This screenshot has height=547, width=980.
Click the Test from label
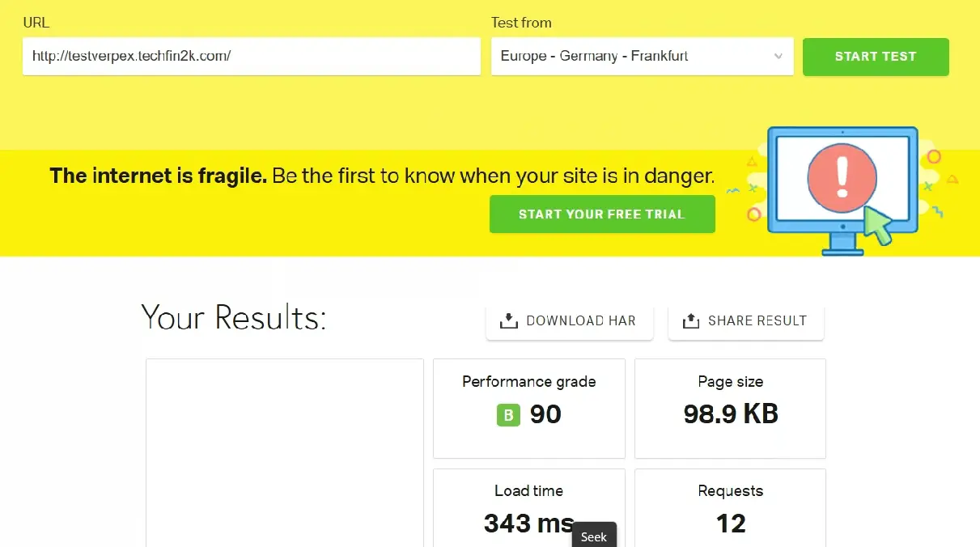(x=521, y=23)
